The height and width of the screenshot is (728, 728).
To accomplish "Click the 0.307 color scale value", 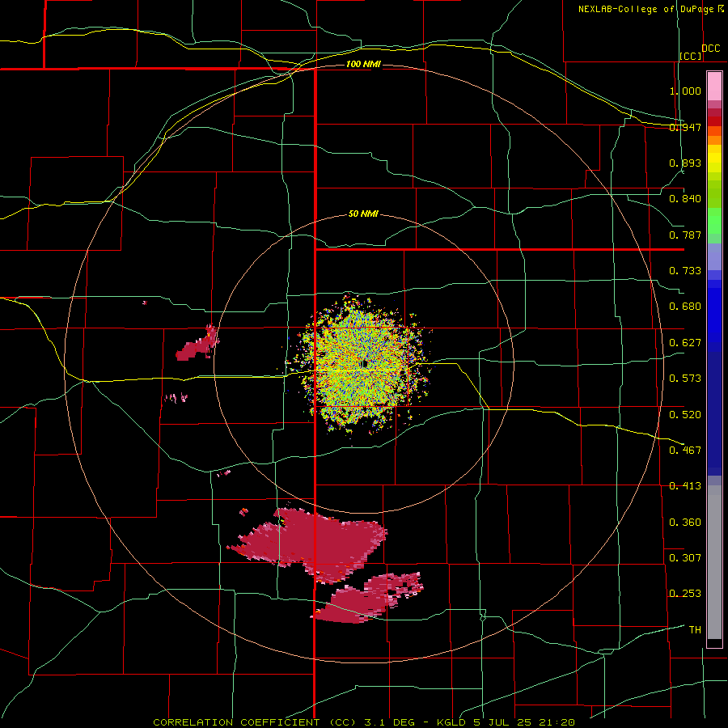I will tap(685, 558).
